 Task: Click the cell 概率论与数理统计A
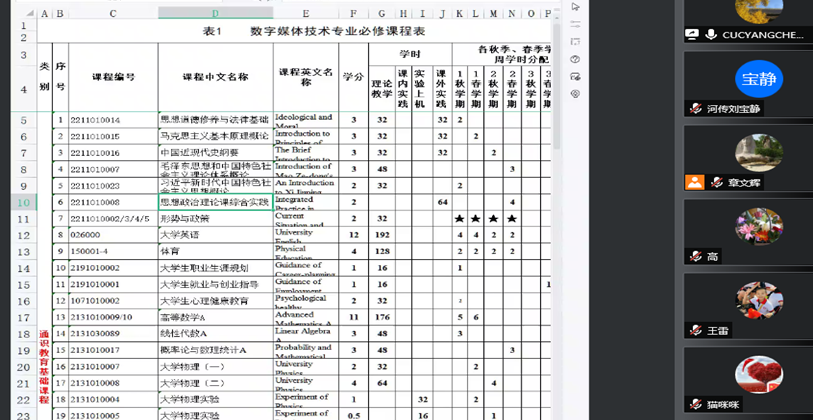pyautogui.click(x=215, y=350)
